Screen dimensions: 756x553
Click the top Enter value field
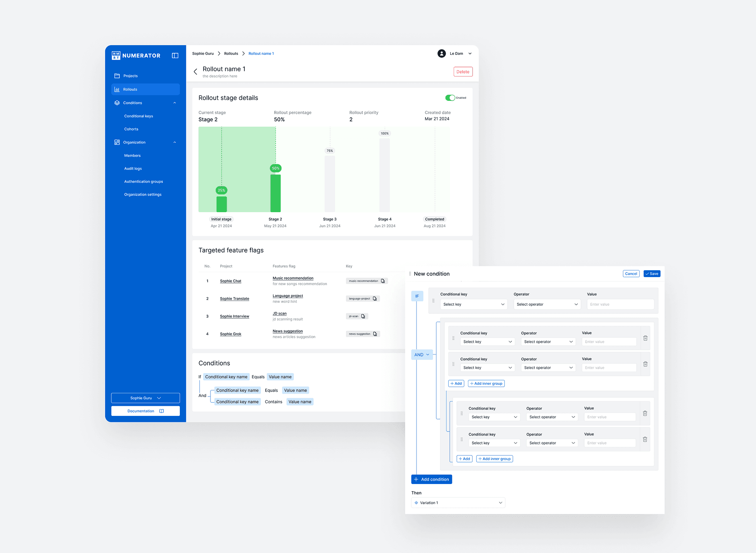[x=620, y=305]
